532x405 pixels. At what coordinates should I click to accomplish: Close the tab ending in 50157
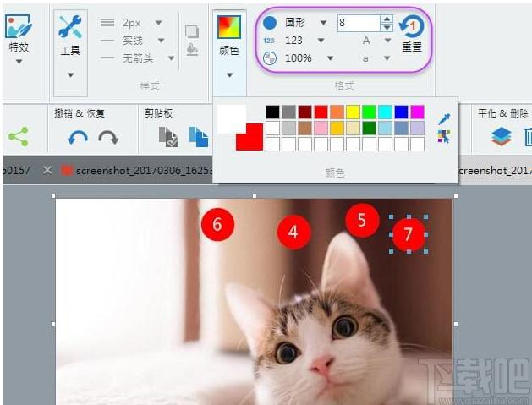pos(47,170)
